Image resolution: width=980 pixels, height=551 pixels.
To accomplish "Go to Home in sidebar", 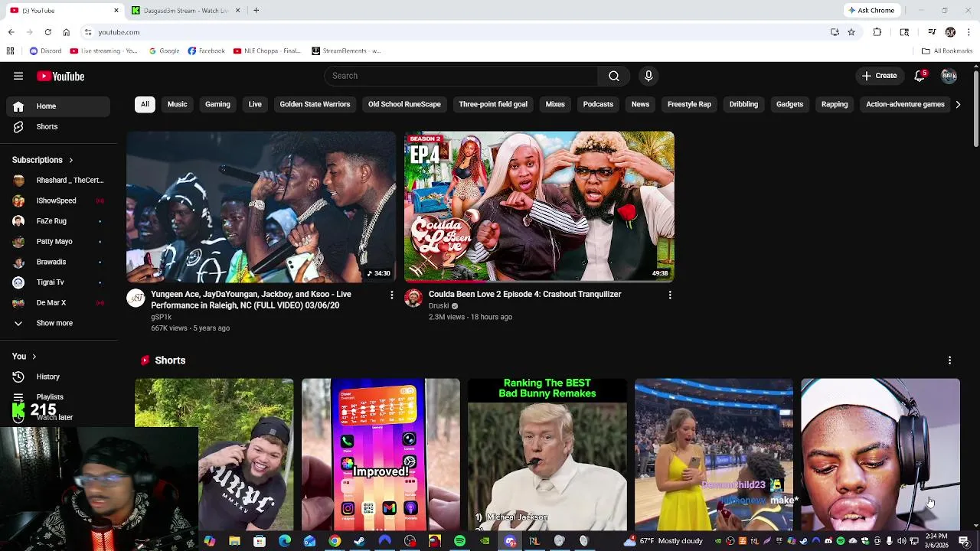I will pyautogui.click(x=58, y=106).
